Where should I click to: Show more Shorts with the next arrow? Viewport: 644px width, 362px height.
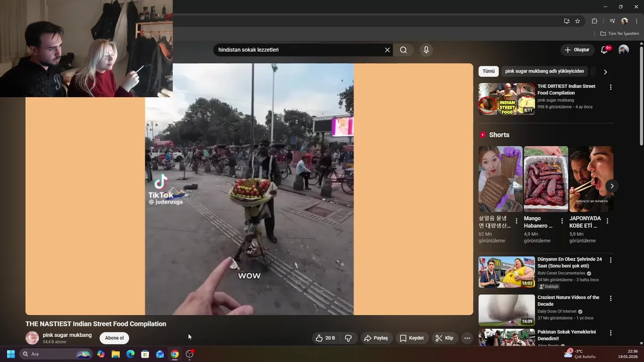pyautogui.click(x=612, y=186)
